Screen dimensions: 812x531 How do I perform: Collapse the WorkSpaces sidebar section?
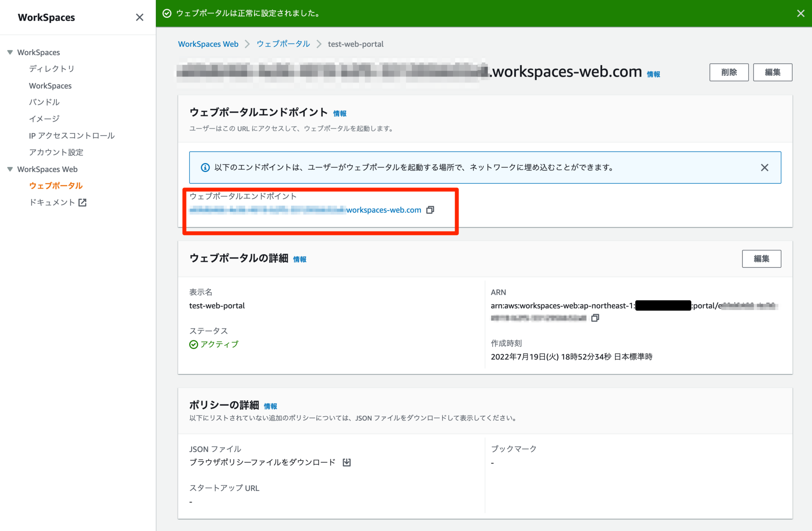pyautogui.click(x=10, y=52)
